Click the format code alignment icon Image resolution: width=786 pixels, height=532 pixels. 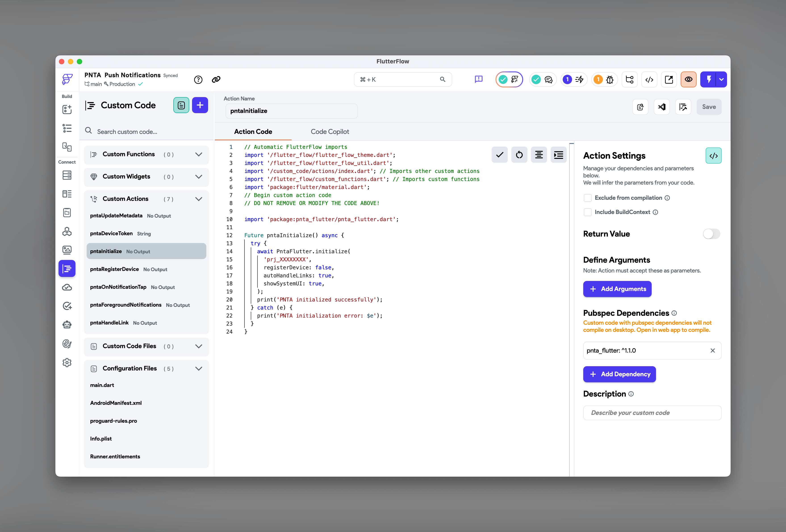[539, 155]
